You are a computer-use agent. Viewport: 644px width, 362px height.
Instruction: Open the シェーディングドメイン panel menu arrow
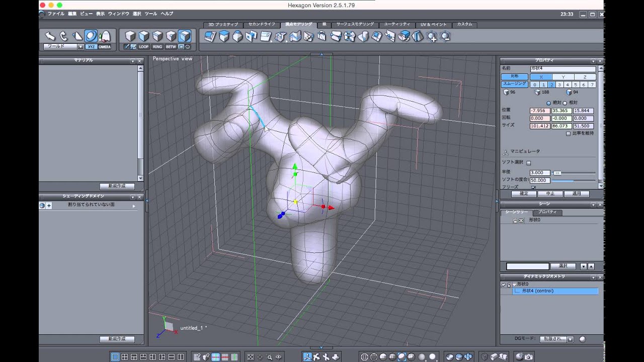point(132,197)
